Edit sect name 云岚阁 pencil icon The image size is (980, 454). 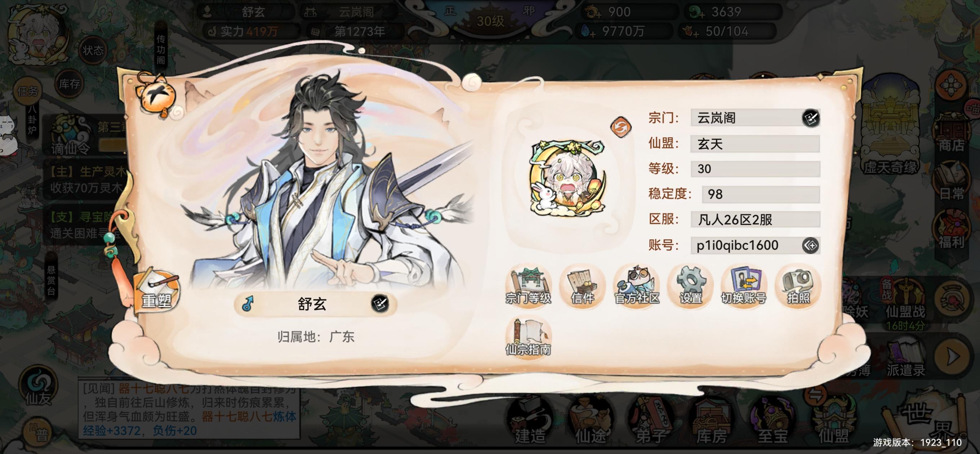(811, 118)
